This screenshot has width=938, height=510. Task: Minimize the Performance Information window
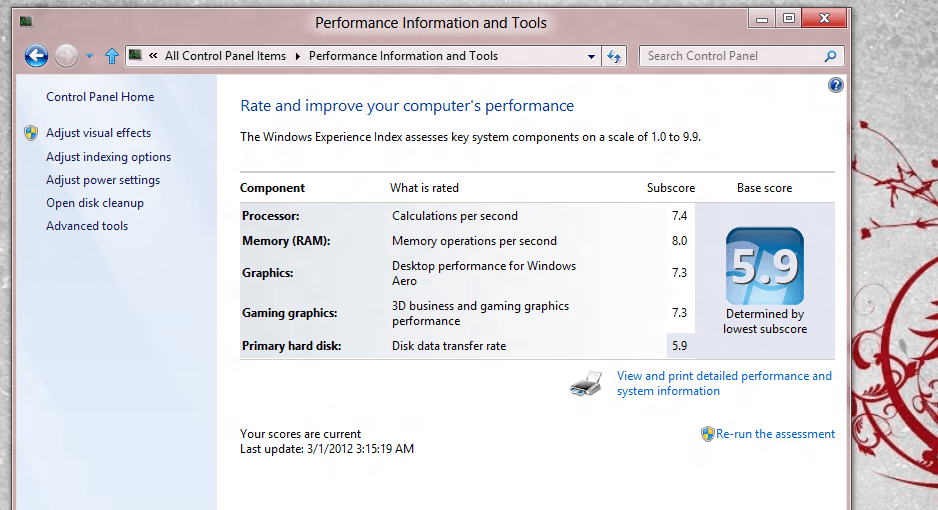(x=762, y=19)
